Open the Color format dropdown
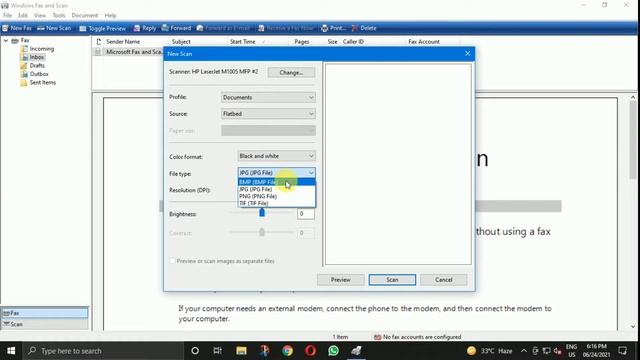Viewport: 640px width, 360px height. pyautogui.click(x=276, y=156)
